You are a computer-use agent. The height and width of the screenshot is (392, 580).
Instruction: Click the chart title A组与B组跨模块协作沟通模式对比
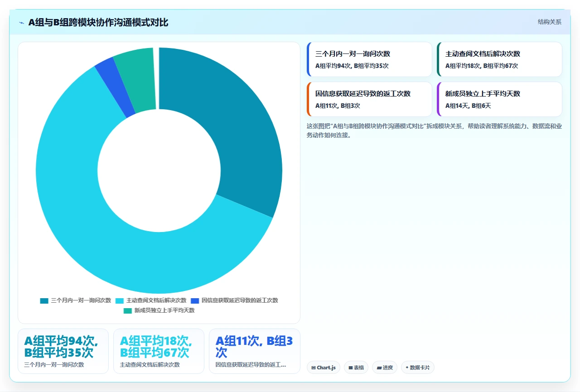[98, 22]
